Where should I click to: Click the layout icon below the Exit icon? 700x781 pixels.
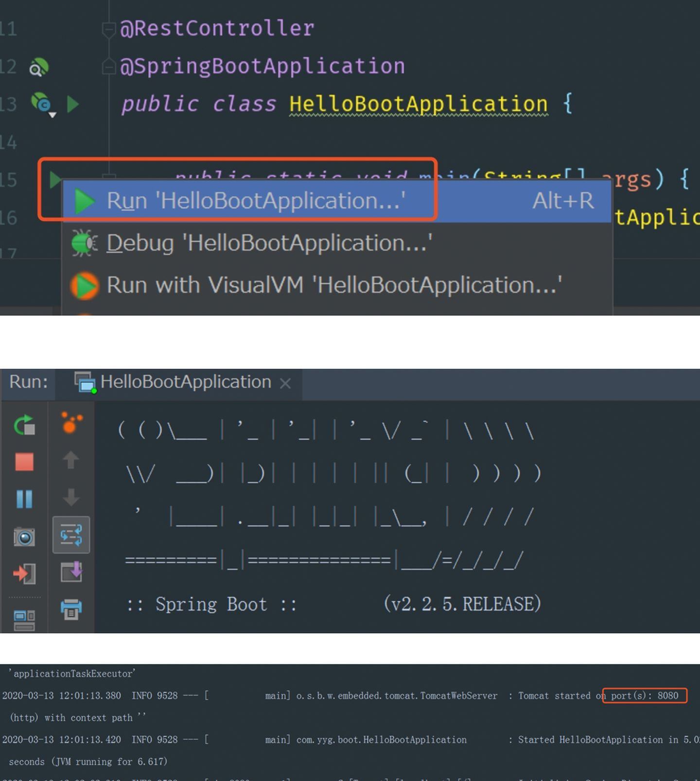pos(24,620)
